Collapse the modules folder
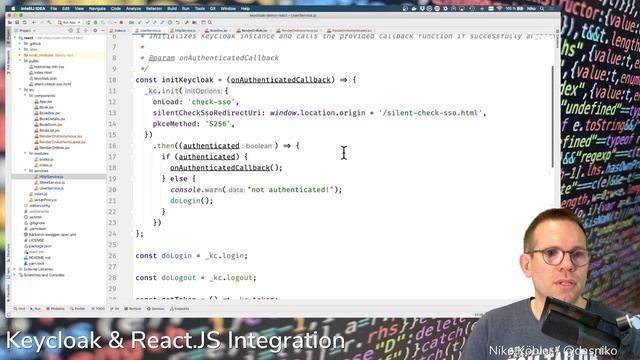Image resolution: width=640 pixels, height=360 pixels. pyautogui.click(x=25, y=153)
